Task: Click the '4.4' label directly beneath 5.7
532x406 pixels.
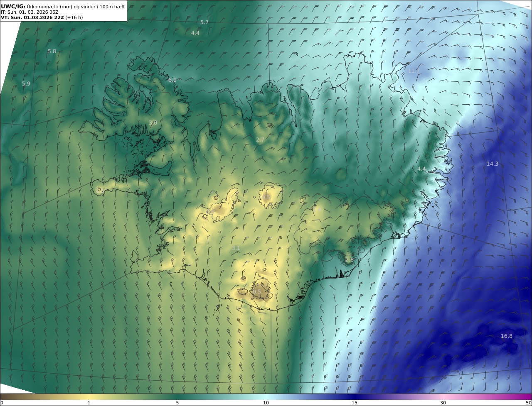Action: point(195,33)
